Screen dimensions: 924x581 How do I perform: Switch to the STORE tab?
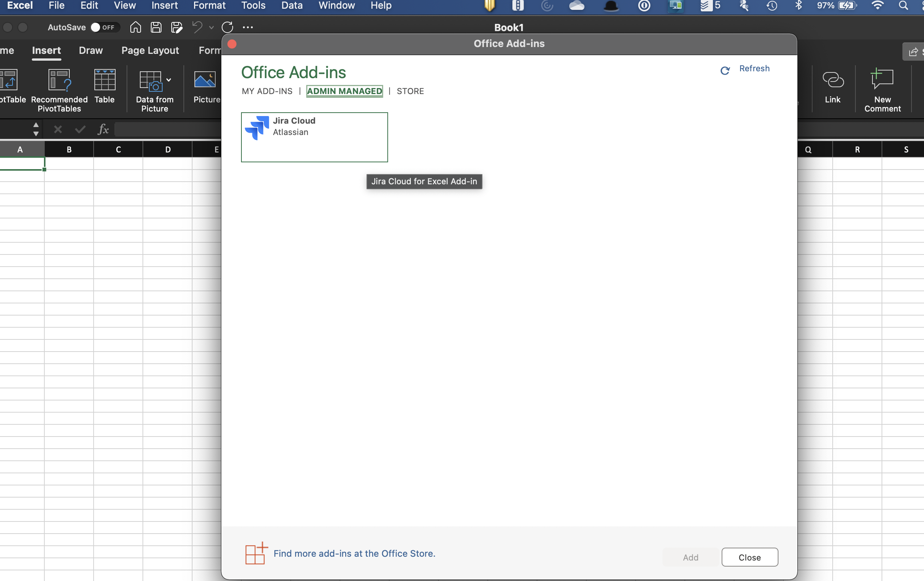410,91
